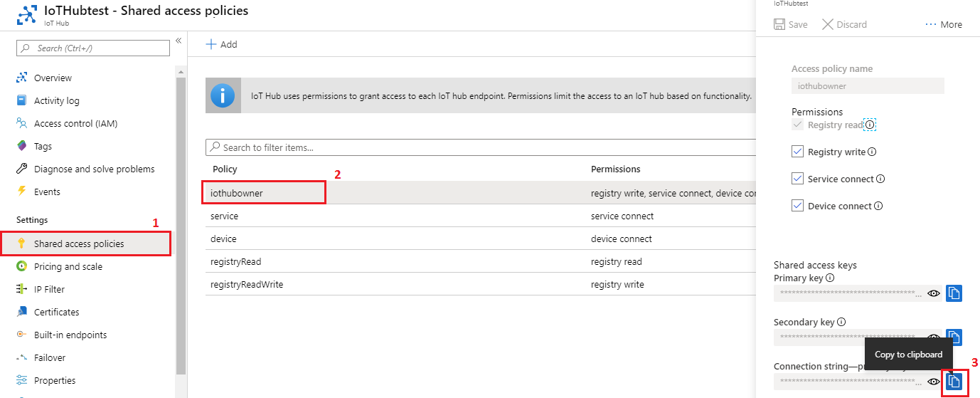Click Secondary key info icon

pos(841,322)
